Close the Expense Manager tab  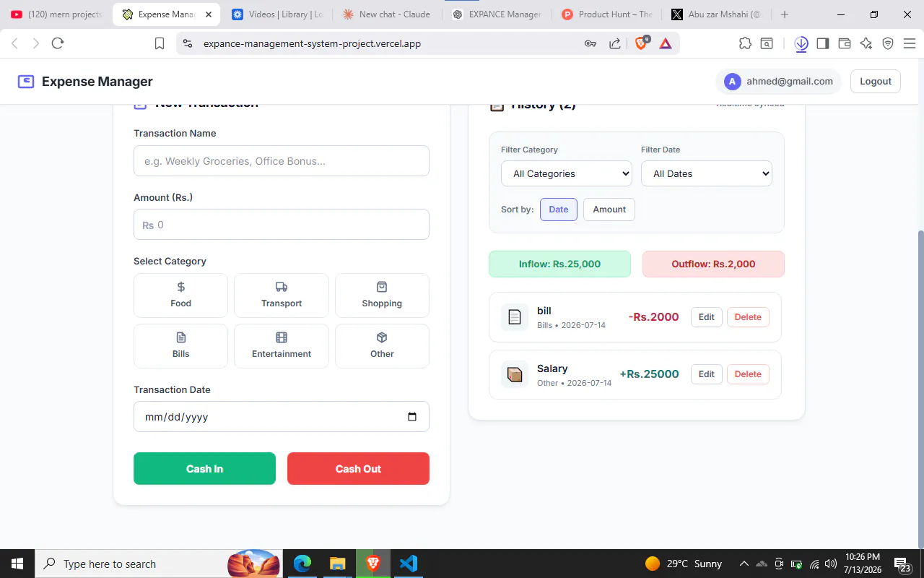(209, 14)
